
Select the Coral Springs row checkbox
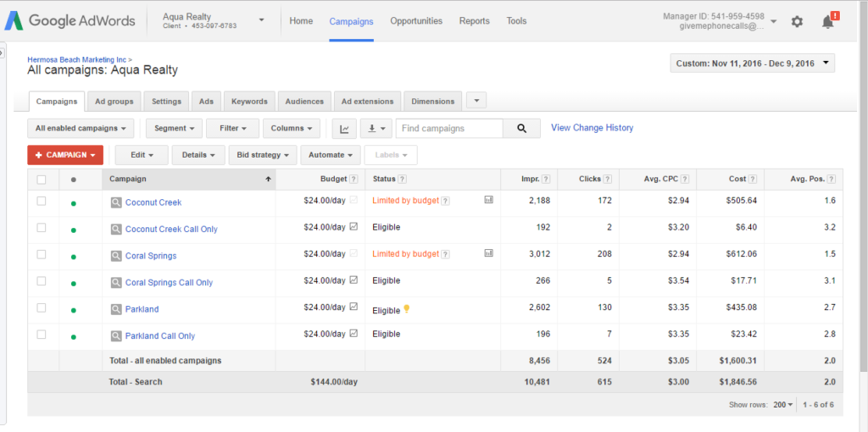(x=42, y=255)
